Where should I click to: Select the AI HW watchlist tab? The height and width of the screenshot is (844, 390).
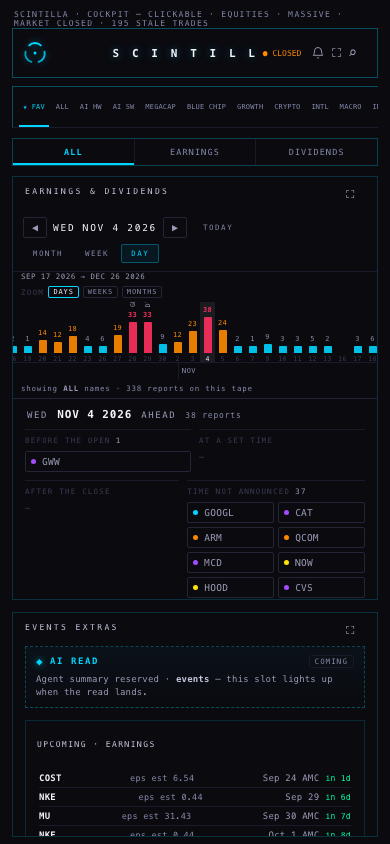90,107
